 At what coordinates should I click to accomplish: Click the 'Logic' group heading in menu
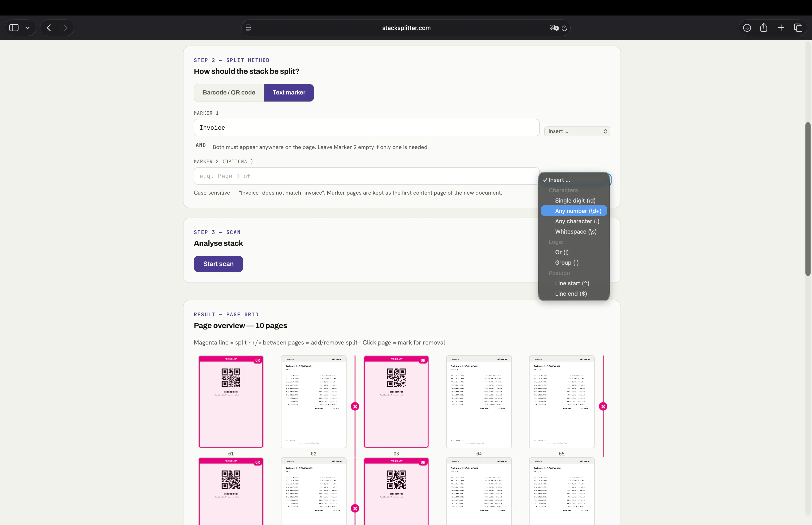[556, 242]
